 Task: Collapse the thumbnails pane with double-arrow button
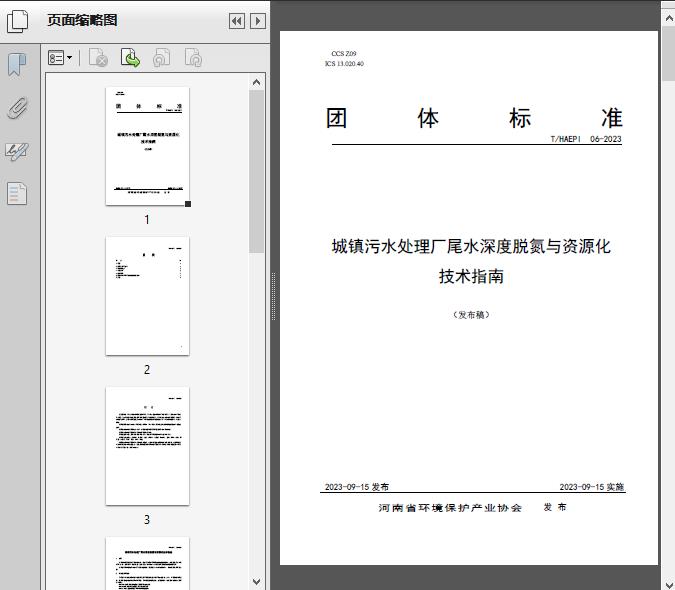coord(237,21)
